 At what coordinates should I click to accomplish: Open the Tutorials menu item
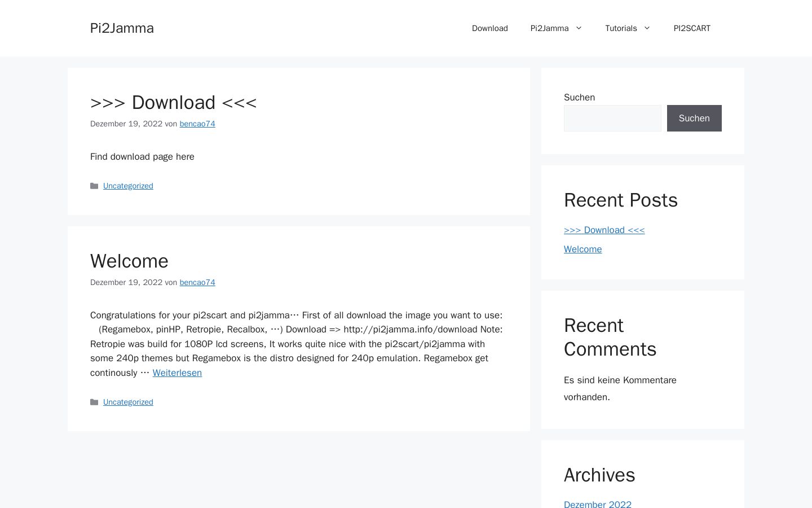pos(621,28)
